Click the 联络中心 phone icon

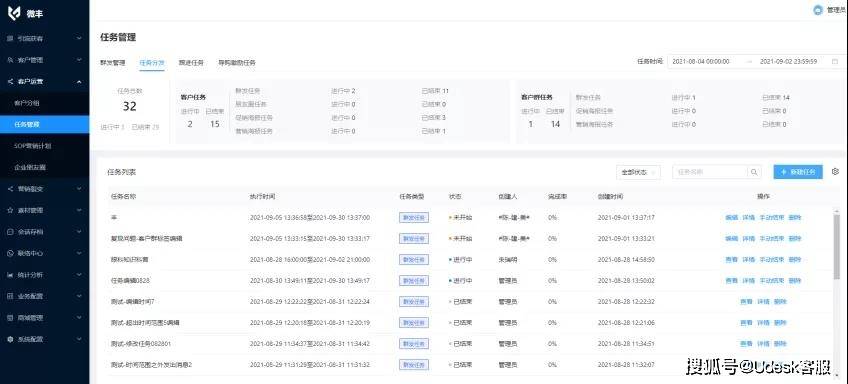pyautogui.click(x=10, y=253)
